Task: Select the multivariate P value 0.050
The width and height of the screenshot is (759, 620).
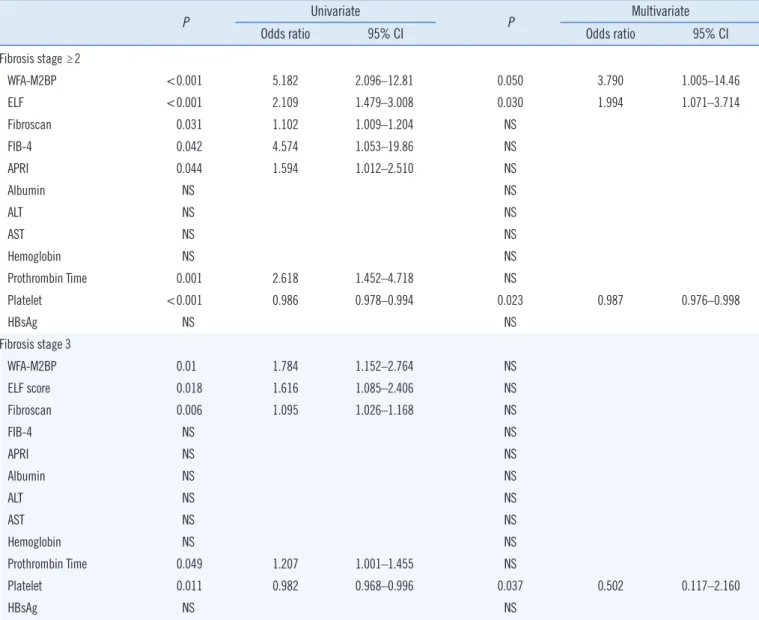Action: [x=510, y=80]
